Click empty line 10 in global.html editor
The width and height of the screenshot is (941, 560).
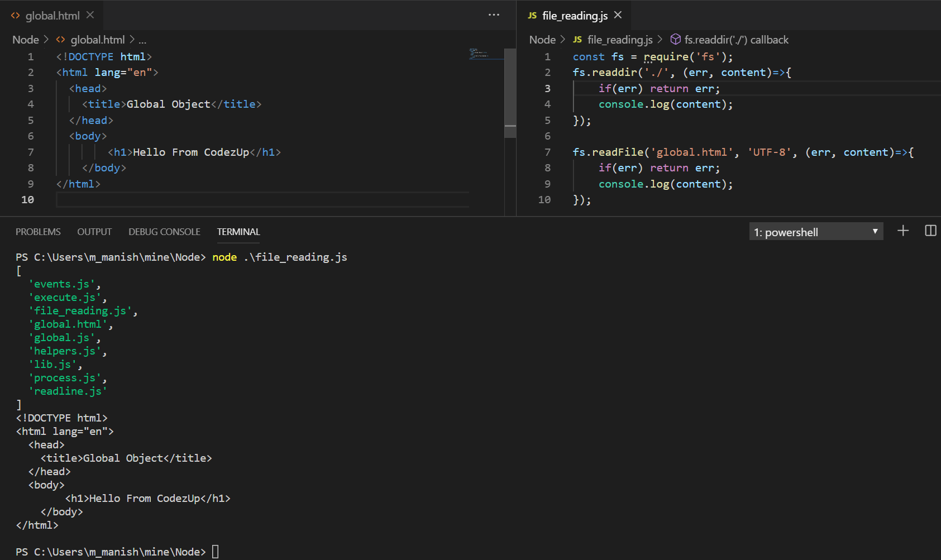click(262, 200)
